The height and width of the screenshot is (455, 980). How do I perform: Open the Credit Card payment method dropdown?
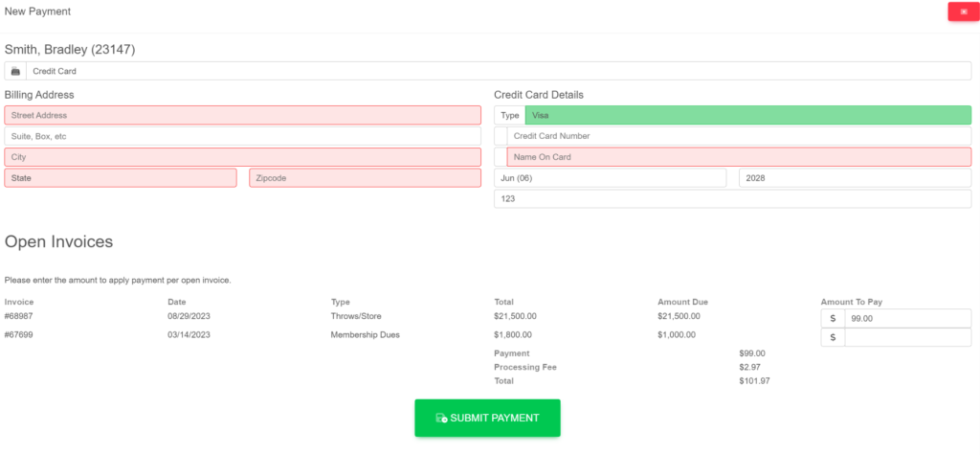pyautogui.click(x=498, y=71)
